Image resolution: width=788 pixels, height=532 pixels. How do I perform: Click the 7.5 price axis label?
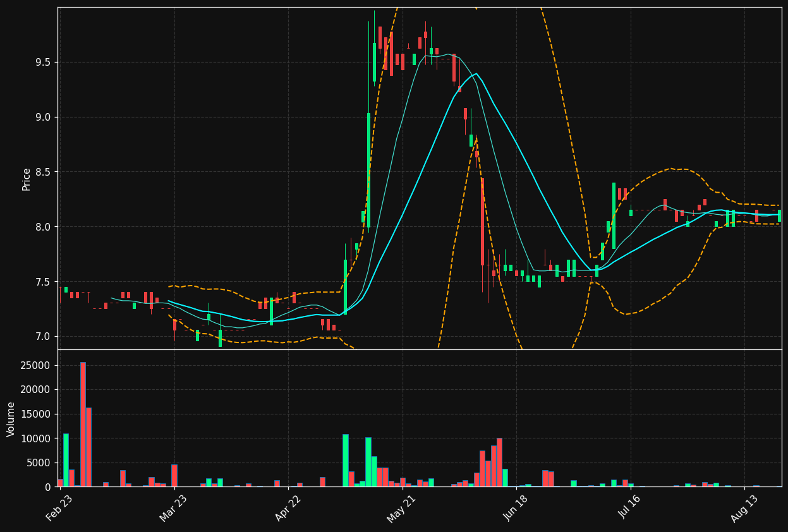(44, 282)
